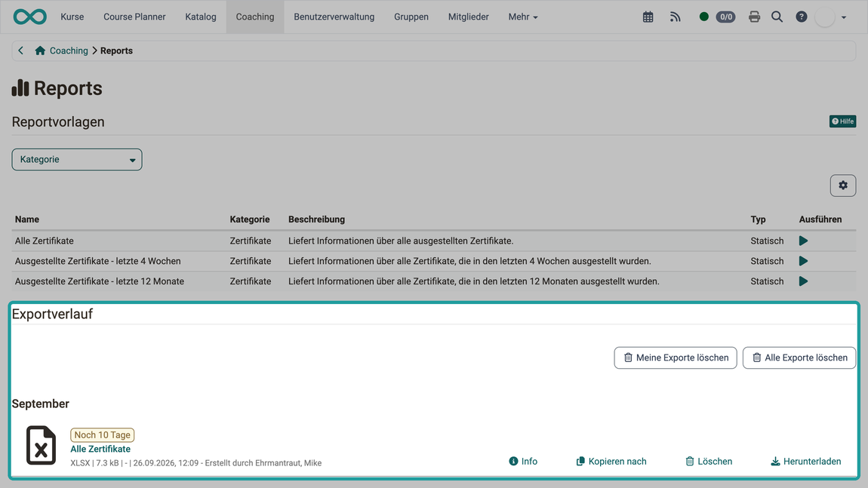Click the Ausführen column header
The image size is (868, 488).
(x=820, y=219)
